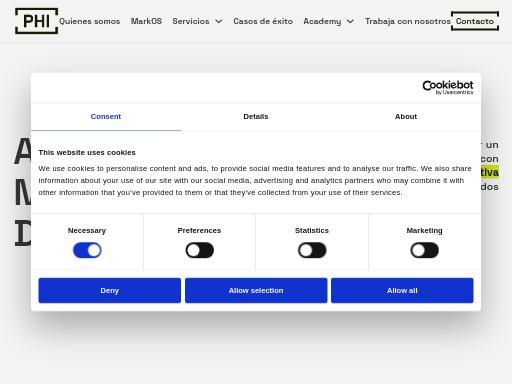Toggle the Necessary cookies switch
The height and width of the screenshot is (384, 512).
(87, 250)
